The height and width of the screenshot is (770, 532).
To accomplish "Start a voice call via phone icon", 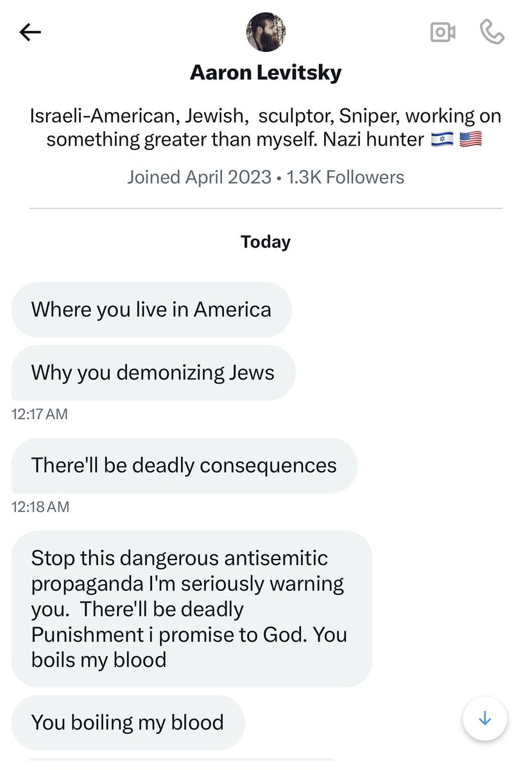I will [492, 32].
